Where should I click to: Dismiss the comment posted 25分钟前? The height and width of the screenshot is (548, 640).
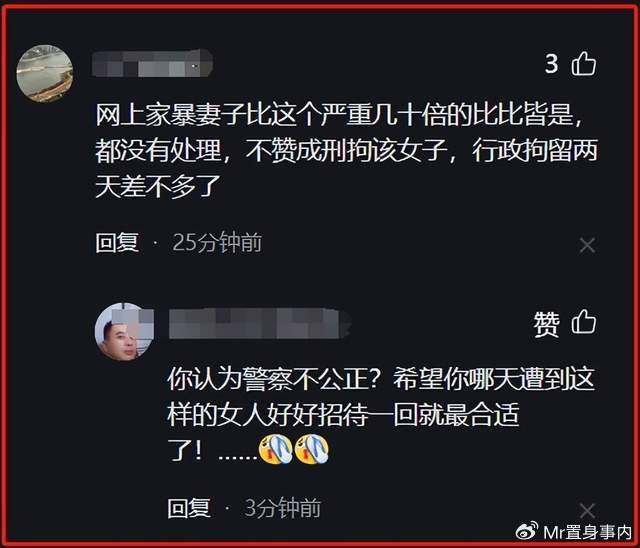click(x=587, y=245)
